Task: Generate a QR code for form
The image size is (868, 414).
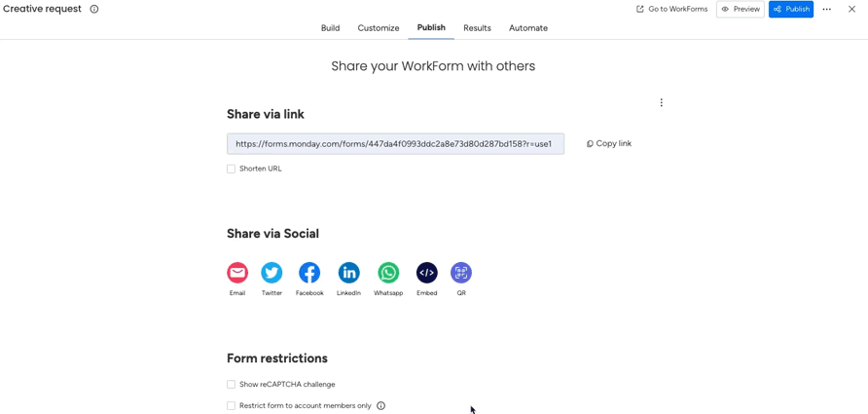Action: (x=461, y=273)
